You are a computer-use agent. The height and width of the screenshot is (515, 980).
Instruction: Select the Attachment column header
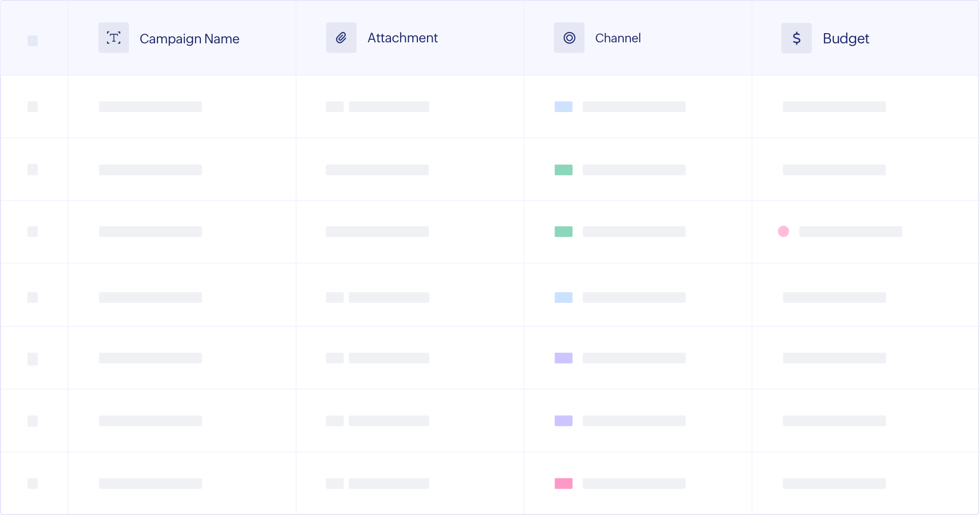402,38
